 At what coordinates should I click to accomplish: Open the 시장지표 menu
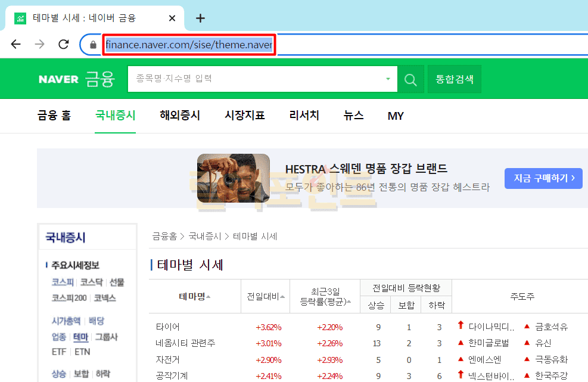tap(244, 116)
